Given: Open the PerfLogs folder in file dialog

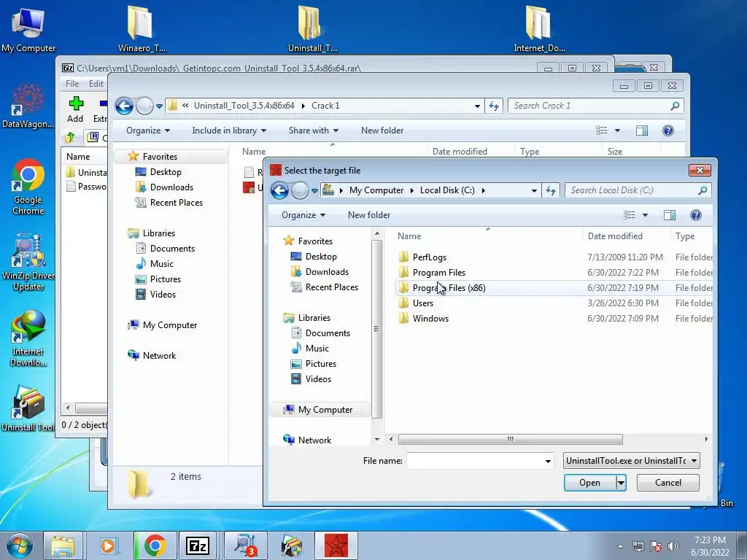Looking at the screenshot, I should pyautogui.click(x=429, y=257).
